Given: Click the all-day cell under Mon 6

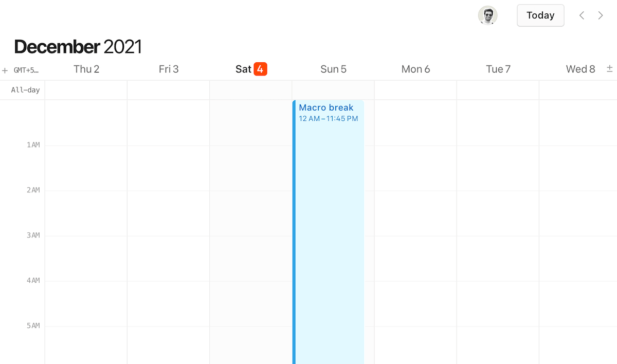Looking at the screenshot, I should [x=415, y=89].
